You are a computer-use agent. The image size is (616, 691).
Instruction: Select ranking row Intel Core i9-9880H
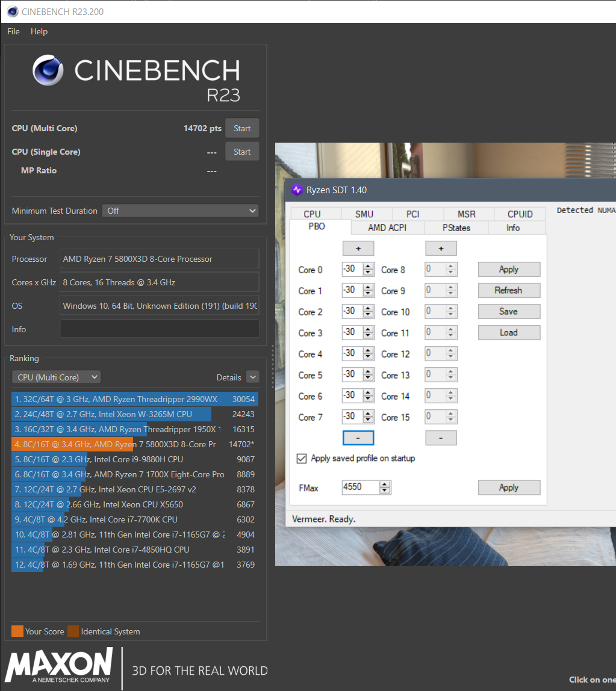(135, 459)
